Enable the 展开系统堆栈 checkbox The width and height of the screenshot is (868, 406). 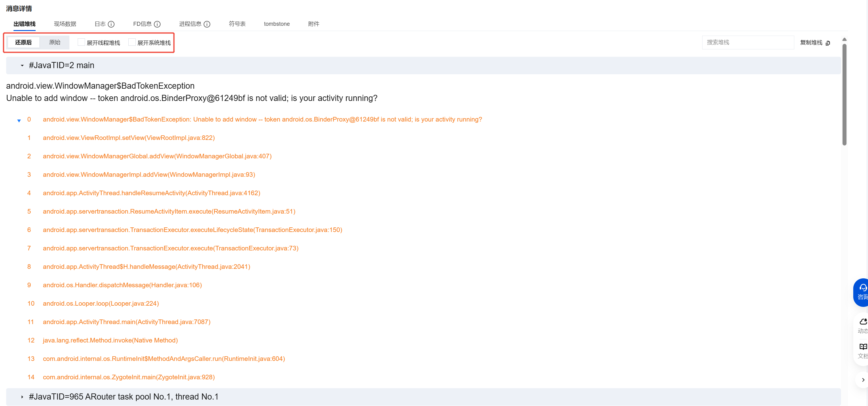[132, 42]
